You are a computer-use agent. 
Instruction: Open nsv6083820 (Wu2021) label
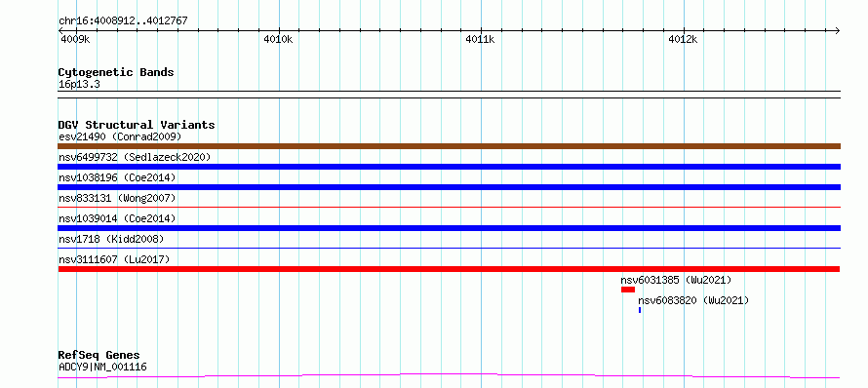(x=693, y=300)
